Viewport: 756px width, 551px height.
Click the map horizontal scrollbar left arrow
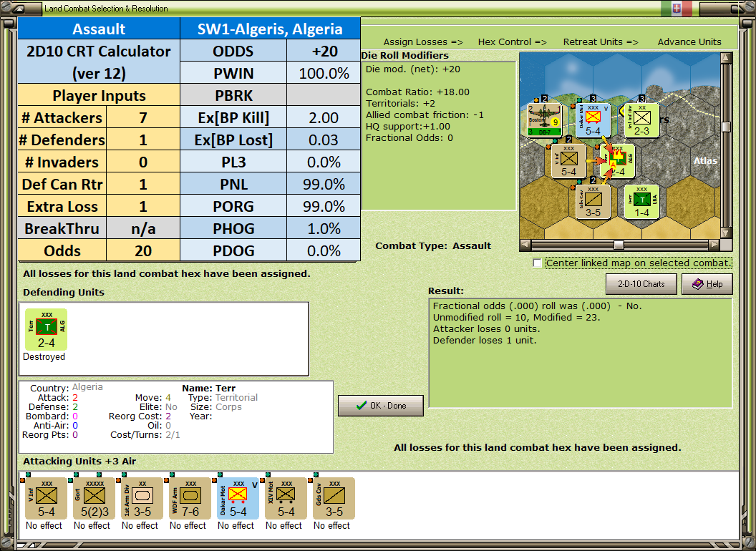pyautogui.click(x=525, y=245)
